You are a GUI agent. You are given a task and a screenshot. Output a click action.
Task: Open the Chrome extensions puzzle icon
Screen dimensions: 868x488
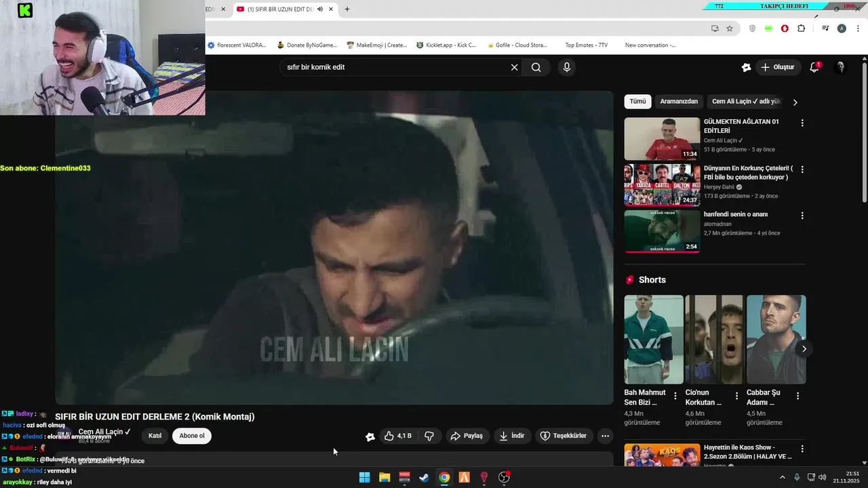pyautogui.click(x=801, y=28)
